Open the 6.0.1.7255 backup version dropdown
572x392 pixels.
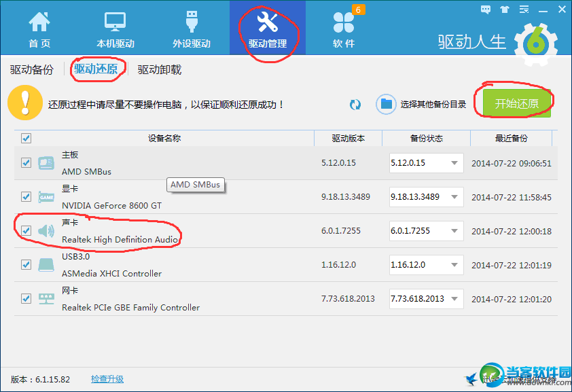click(x=427, y=231)
